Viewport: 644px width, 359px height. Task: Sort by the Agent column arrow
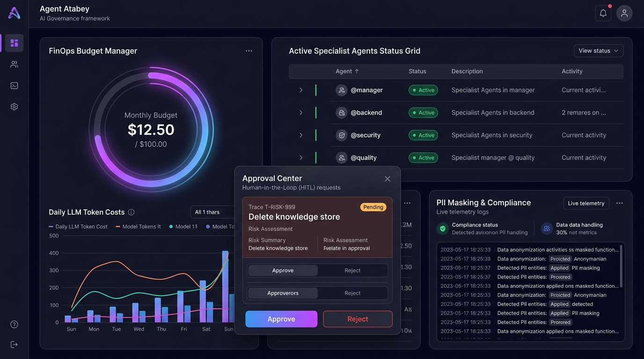point(357,72)
